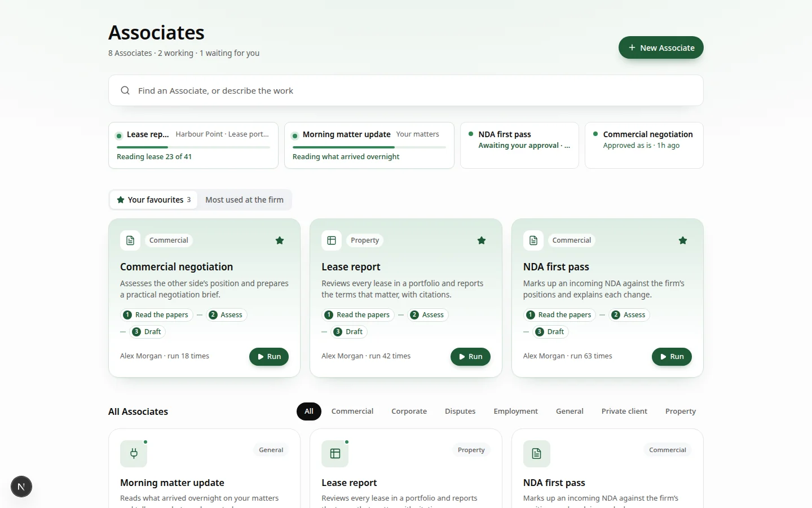Click the search magnifier icon

click(125, 90)
